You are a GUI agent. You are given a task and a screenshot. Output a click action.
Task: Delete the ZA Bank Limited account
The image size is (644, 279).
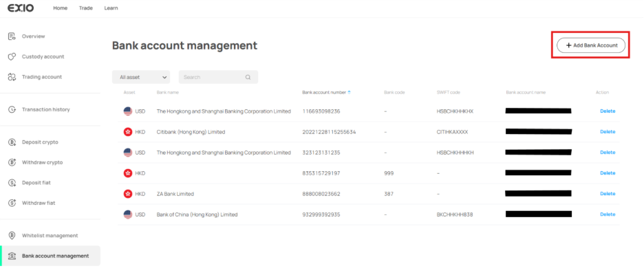coord(607,194)
